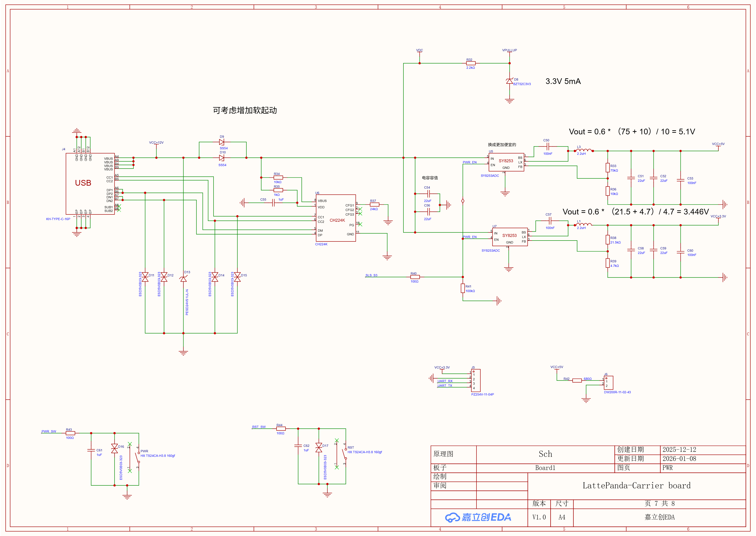The image size is (756, 536).
Task: Click the D8 BZT52C3V3 zener diode
Action: click(510, 81)
